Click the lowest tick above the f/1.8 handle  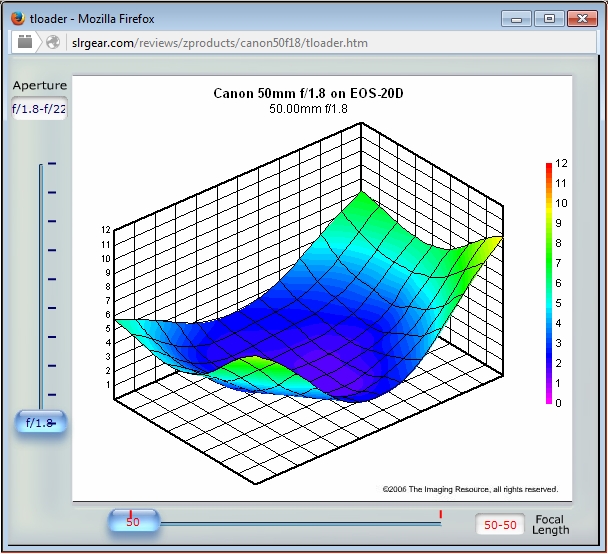point(52,395)
